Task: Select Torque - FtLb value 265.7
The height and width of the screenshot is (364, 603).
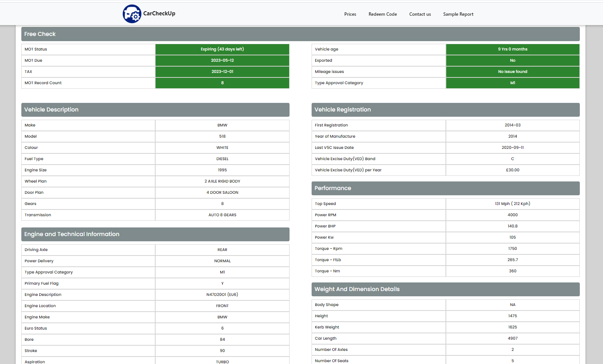Action: tap(512, 260)
